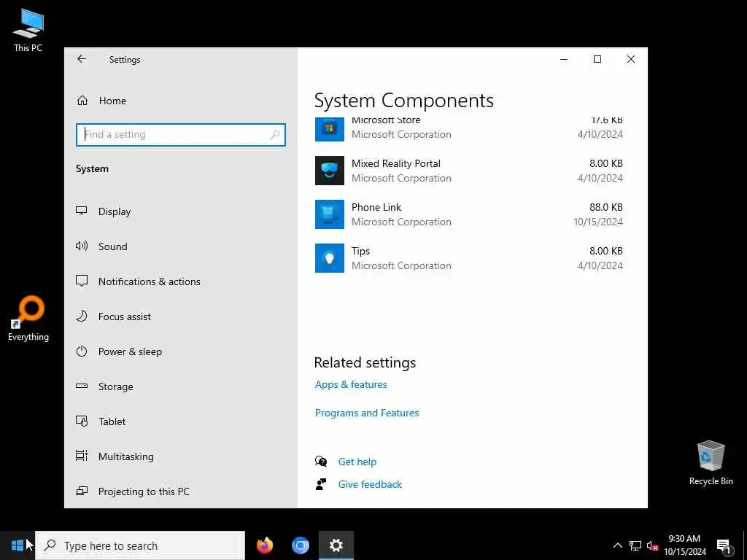747x560 pixels.
Task: Select the Recycle Bin desktop icon
Action: (x=711, y=463)
